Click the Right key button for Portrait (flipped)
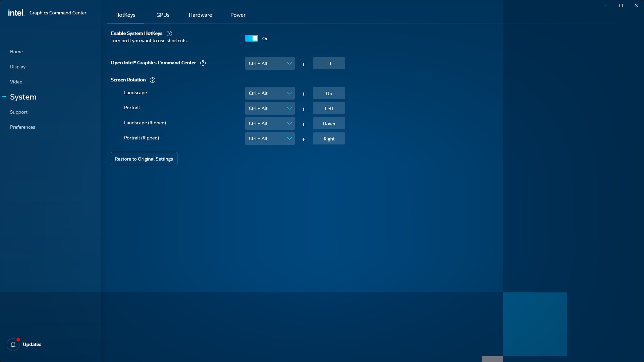This screenshot has width=644, height=362. click(x=329, y=138)
